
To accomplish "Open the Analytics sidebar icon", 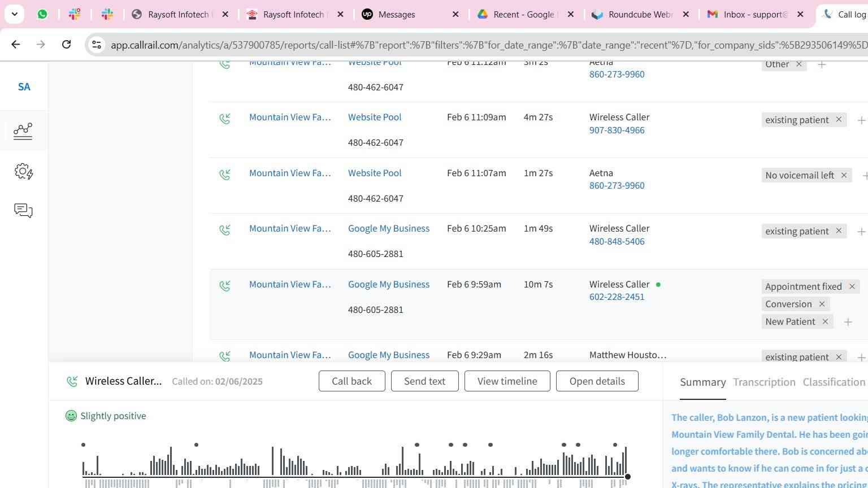I will coord(23,131).
